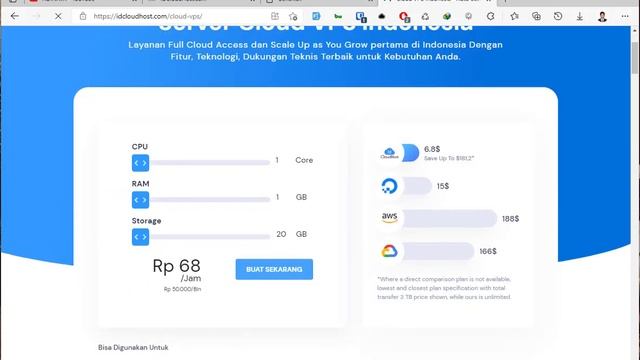Open the recycle arrows browser extension

[425, 16]
